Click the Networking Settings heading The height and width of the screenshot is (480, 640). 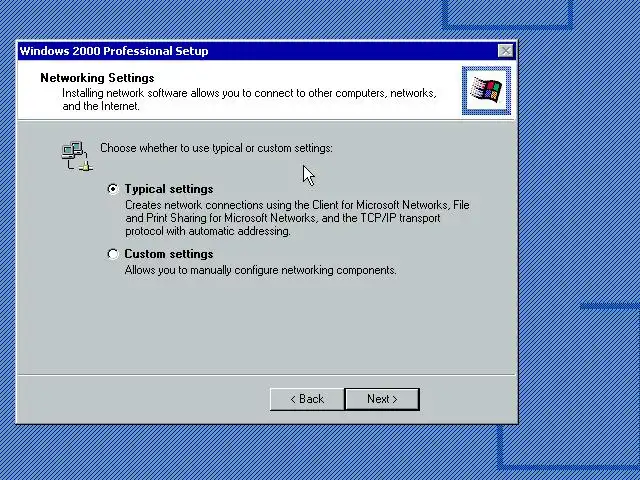97,78
